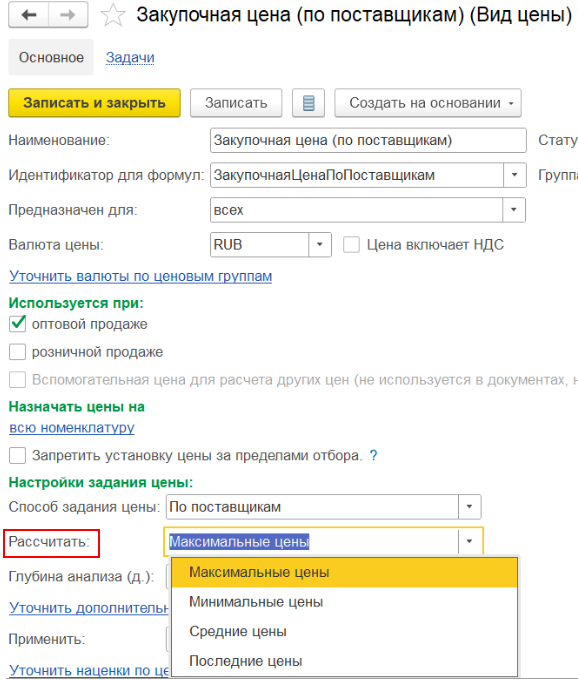Click the blue question mark help icon
The image size is (578, 680).
coord(373,455)
